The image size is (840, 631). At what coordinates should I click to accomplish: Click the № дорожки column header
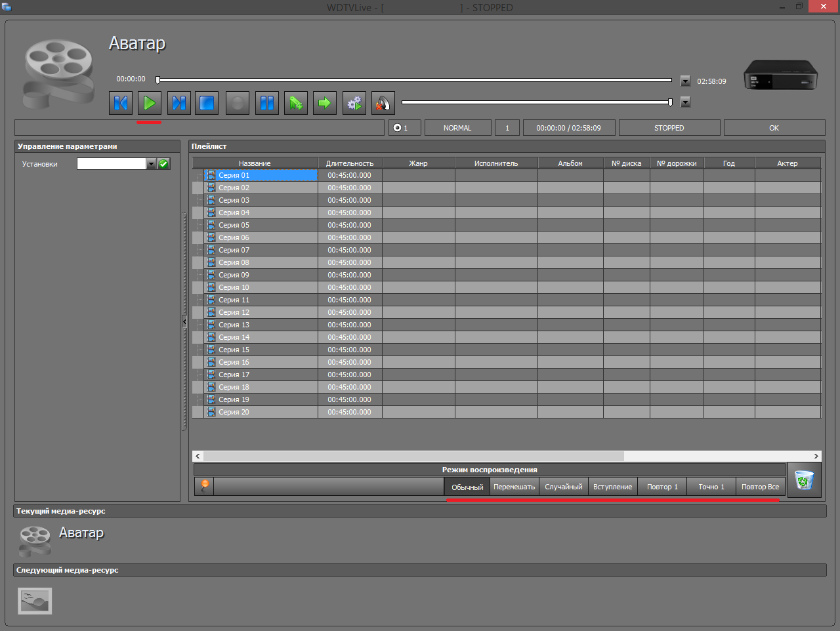[x=677, y=163]
